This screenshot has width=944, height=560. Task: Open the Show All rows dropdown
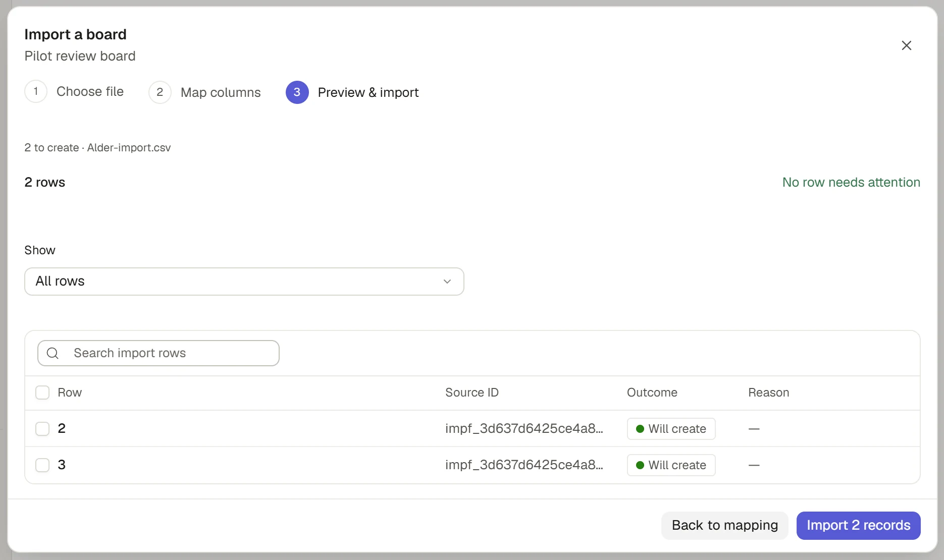244,282
